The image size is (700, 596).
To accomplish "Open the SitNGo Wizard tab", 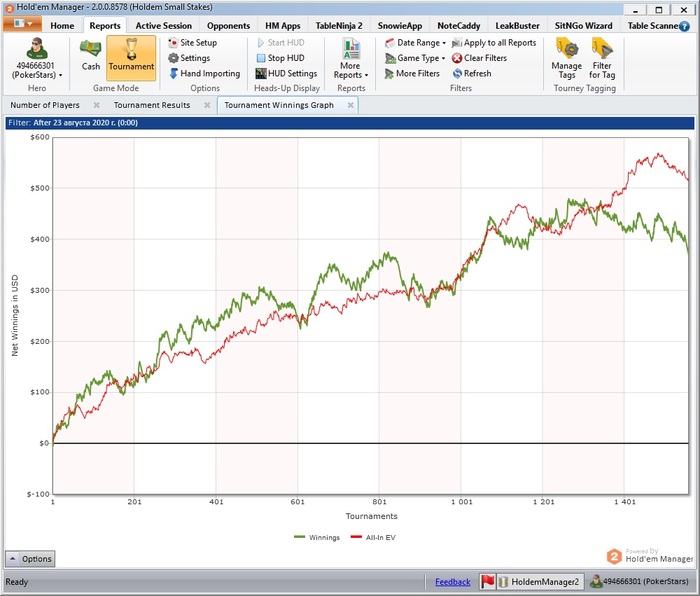I will click(583, 25).
